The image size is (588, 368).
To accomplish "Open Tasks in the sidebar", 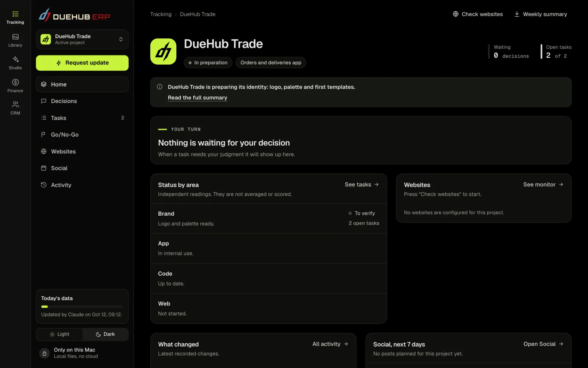I will click(82, 118).
